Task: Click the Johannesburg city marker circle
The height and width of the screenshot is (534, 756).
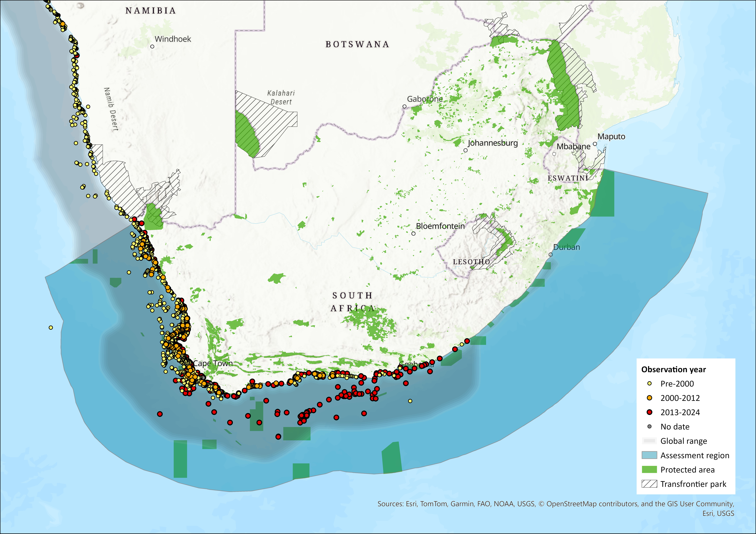Action: coord(466,150)
